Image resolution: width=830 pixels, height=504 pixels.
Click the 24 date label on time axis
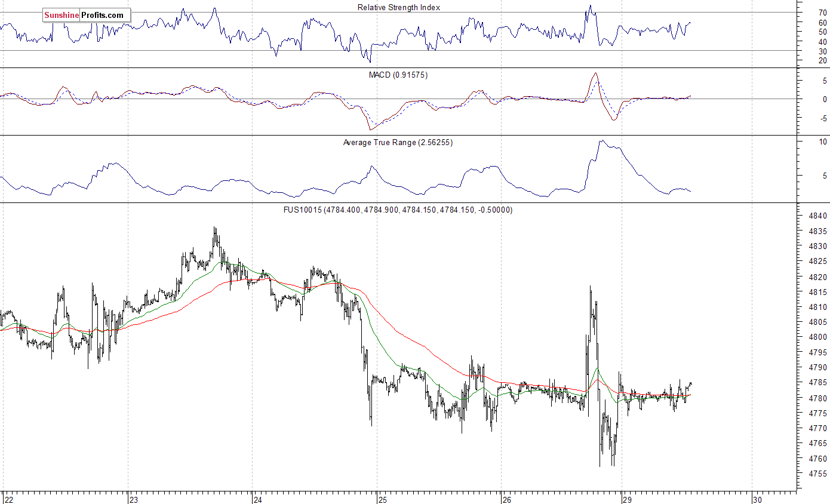coord(258,499)
